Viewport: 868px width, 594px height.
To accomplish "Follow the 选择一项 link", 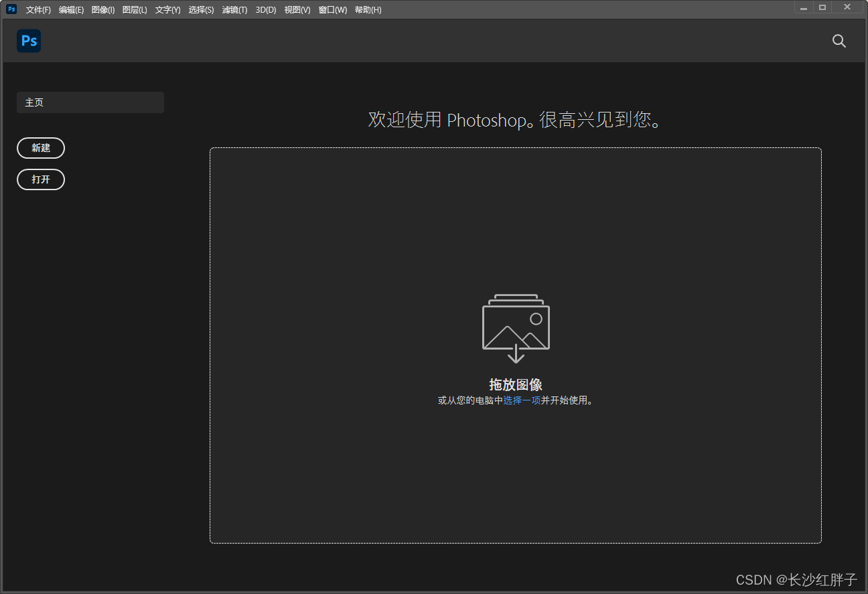I will pyautogui.click(x=522, y=400).
